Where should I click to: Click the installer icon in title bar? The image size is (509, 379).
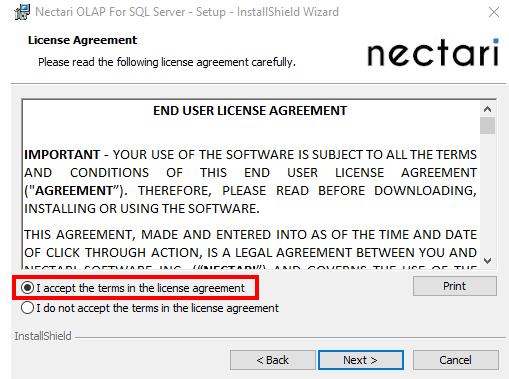pyautogui.click(x=22, y=12)
